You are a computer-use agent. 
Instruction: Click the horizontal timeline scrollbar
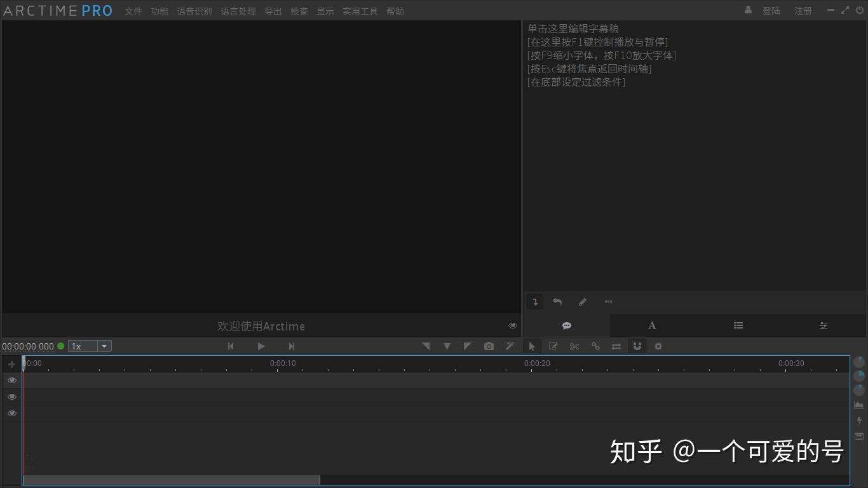pos(172,480)
